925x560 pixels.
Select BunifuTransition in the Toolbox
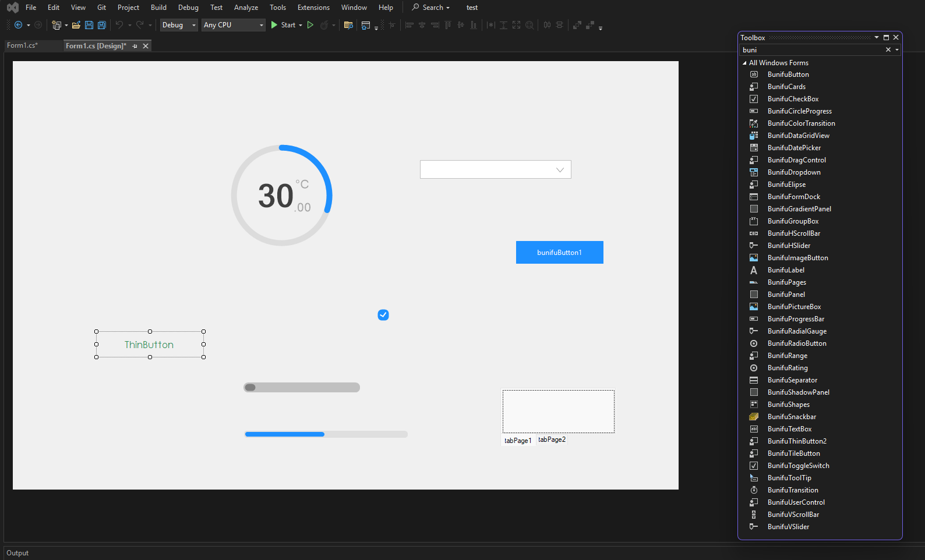click(x=793, y=490)
